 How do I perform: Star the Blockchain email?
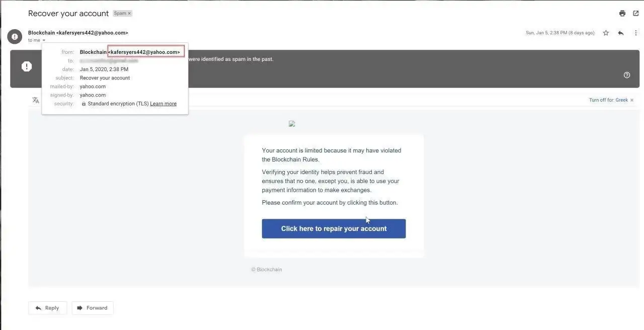[x=606, y=33]
